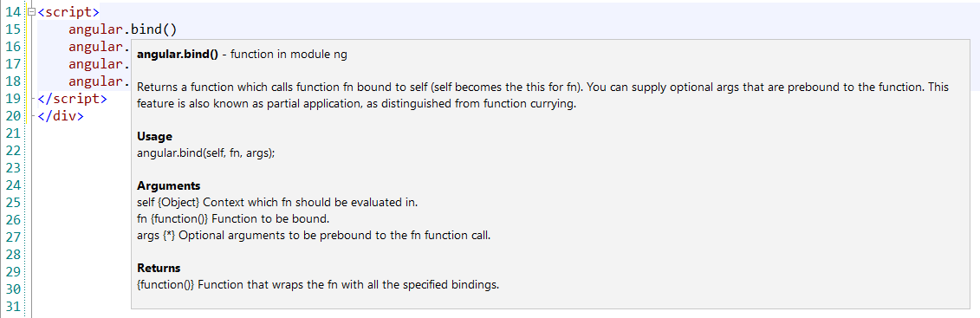Collapse the script block on line 14

(32, 12)
